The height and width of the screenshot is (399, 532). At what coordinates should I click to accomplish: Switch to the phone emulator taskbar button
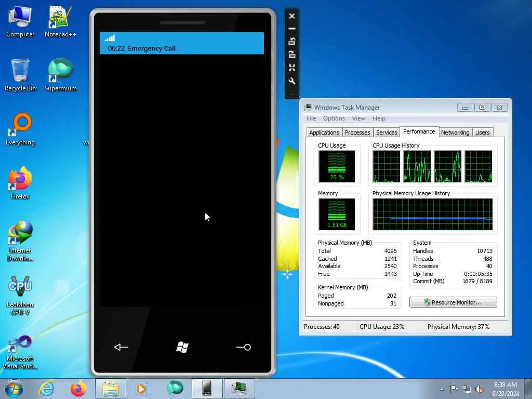207,389
